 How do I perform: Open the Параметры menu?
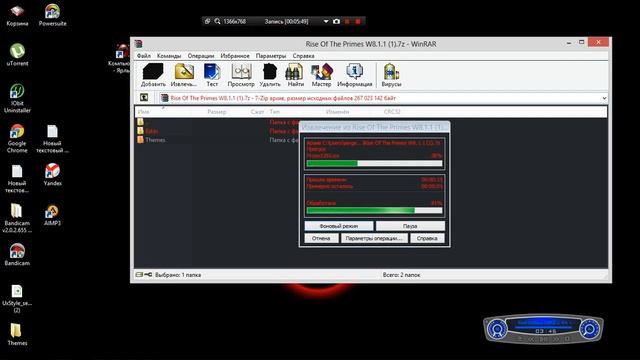point(271,56)
